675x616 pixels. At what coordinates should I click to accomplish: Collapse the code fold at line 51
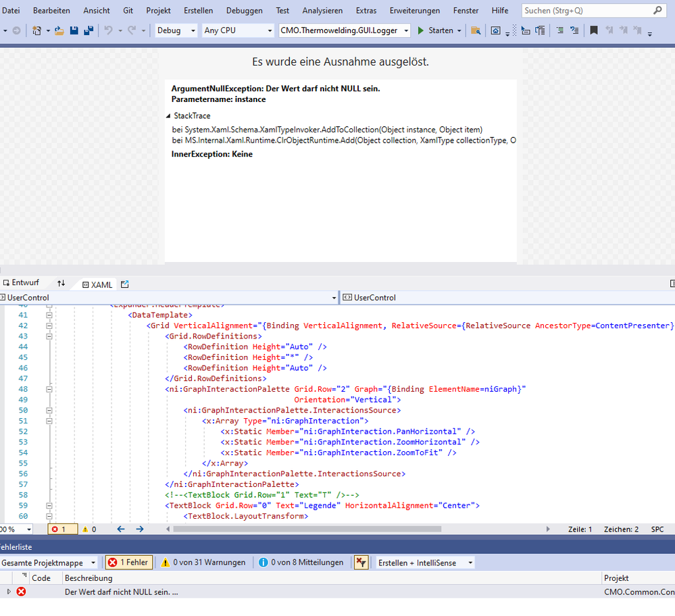coord(49,421)
